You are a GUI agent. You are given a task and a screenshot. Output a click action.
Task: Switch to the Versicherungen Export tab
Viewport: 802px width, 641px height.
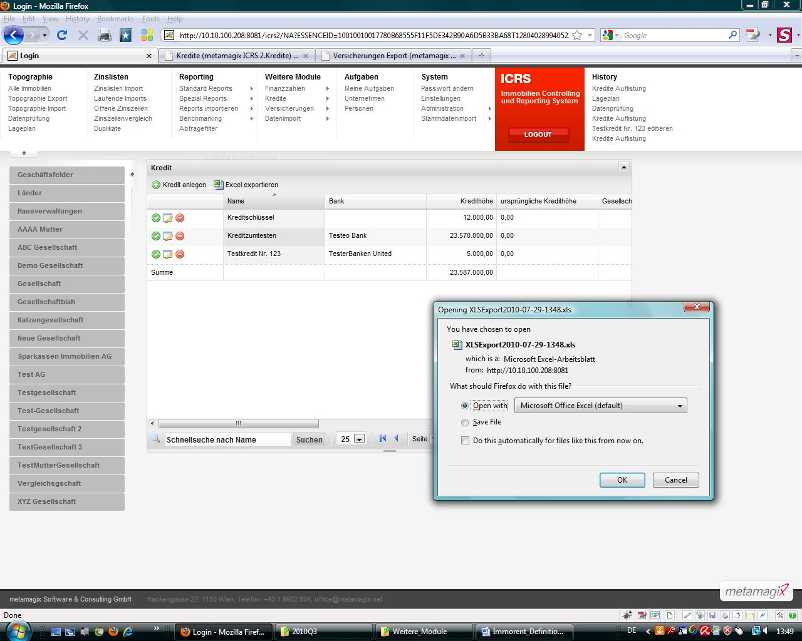pyautogui.click(x=394, y=55)
